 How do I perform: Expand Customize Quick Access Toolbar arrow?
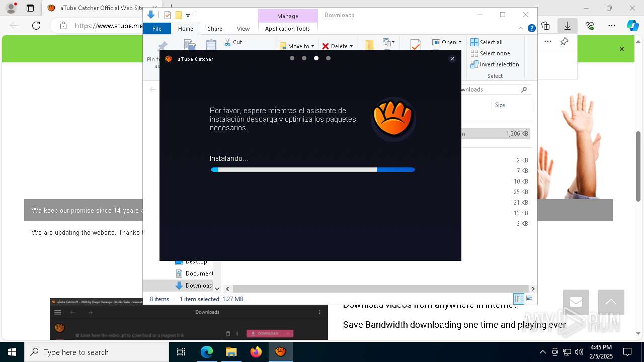pyautogui.click(x=188, y=16)
